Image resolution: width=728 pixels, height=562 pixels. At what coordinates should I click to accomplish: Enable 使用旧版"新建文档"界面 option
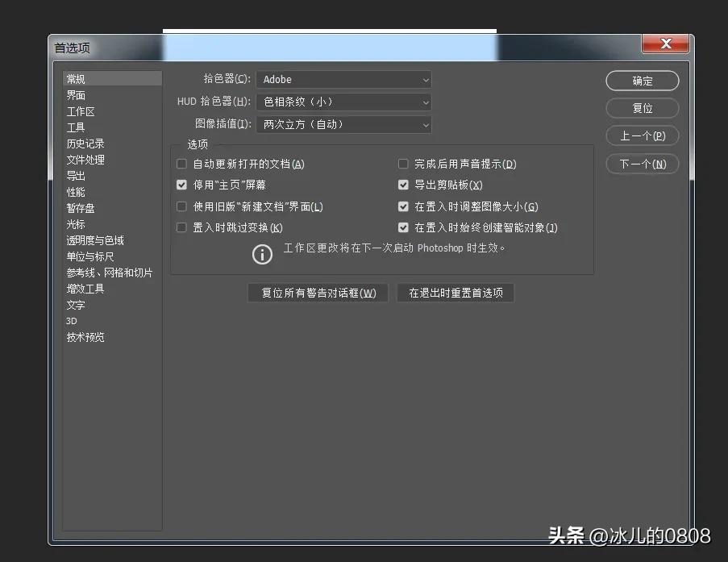click(181, 206)
